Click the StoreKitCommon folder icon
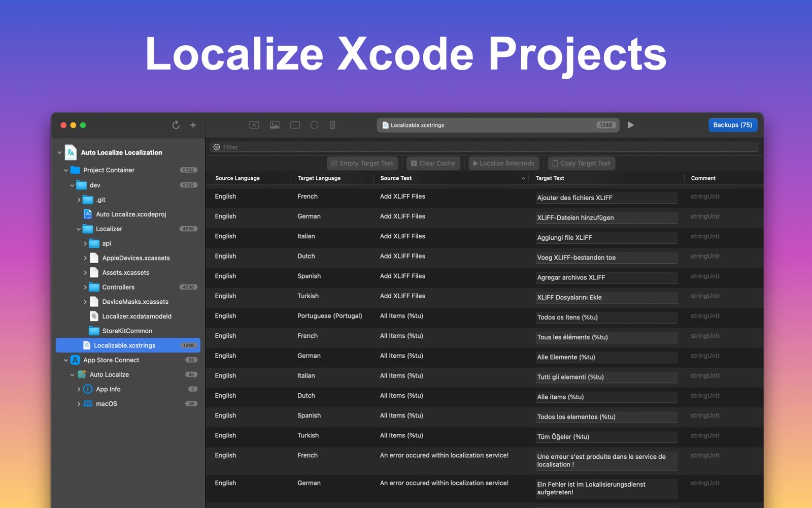The width and height of the screenshot is (812, 508). pyautogui.click(x=94, y=331)
